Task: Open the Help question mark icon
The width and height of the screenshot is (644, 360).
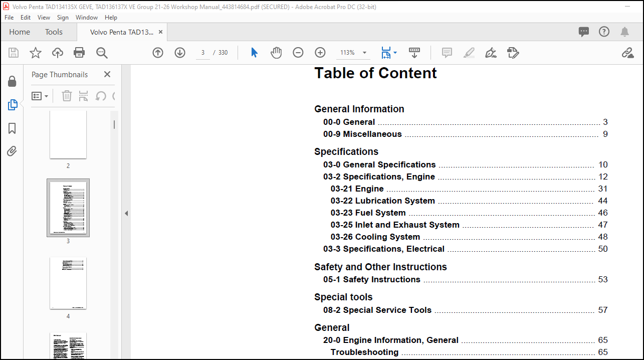Action: click(x=604, y=32)
